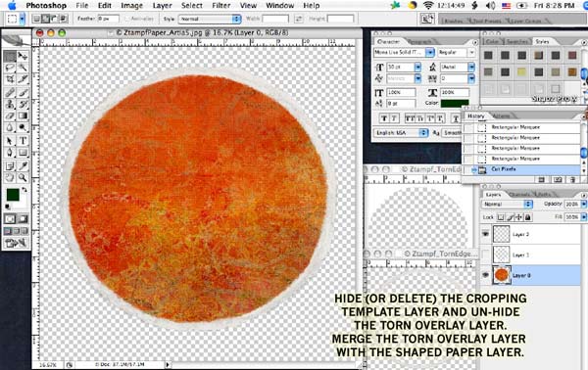Select the Move tool

(23, 57)
